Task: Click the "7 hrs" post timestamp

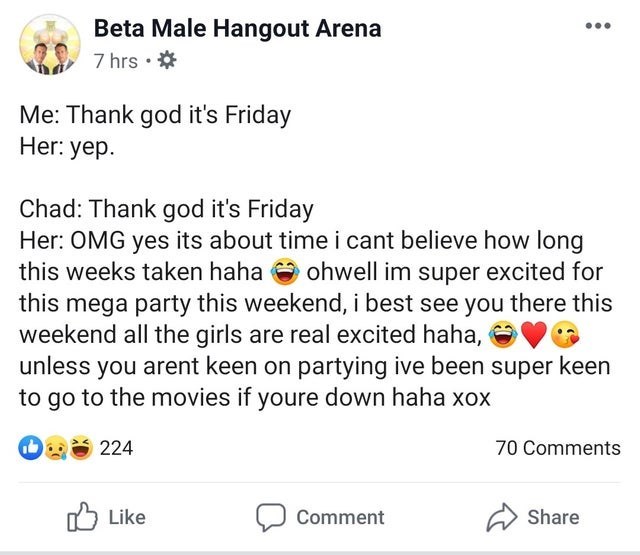Action: click(115, 61)
